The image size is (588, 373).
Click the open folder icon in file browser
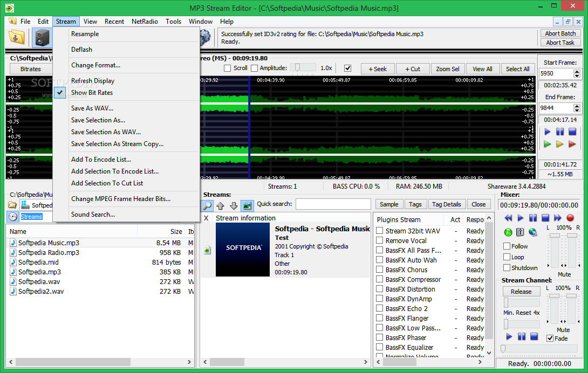[x=12, y=205]
